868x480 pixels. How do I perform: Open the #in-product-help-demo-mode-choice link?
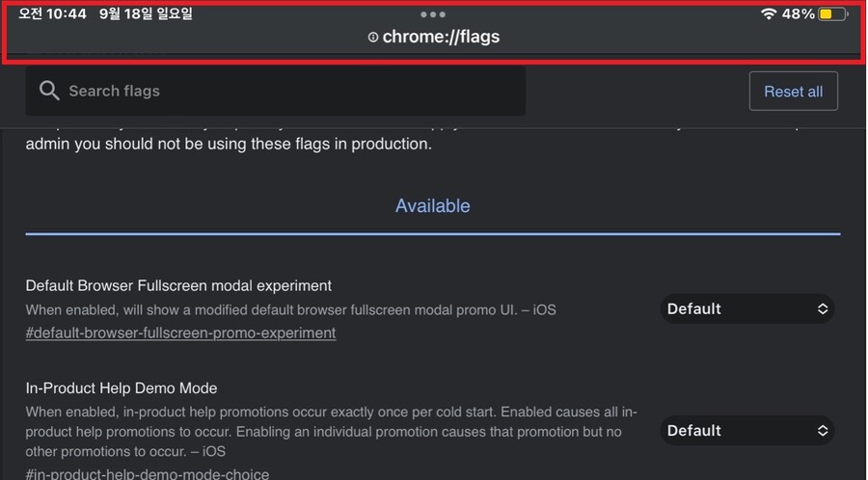148,473
